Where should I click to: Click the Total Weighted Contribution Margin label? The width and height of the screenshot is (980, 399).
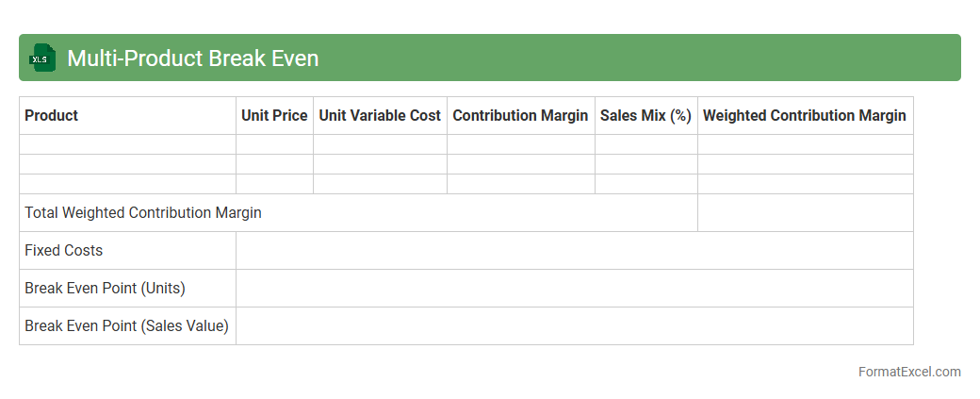[143, 212]
